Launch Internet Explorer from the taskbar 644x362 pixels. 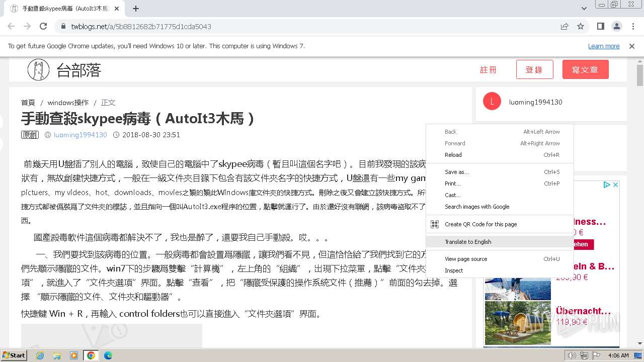[40, 355]
